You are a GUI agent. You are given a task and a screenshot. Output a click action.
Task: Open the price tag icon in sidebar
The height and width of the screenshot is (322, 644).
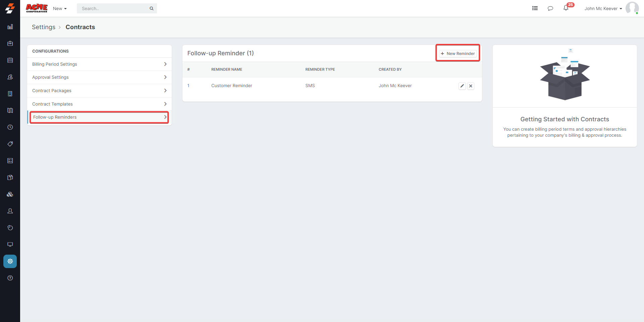tap(10, 144)
